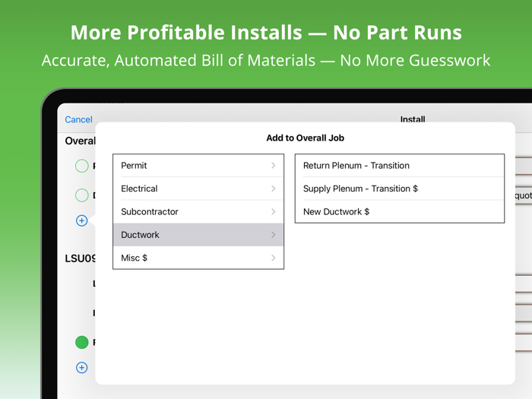Expand Permit via its chevron

[274, 166]
